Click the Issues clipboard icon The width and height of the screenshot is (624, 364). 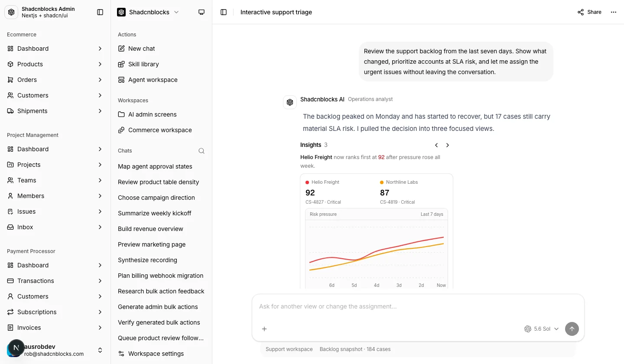click(x=10, y=211)
